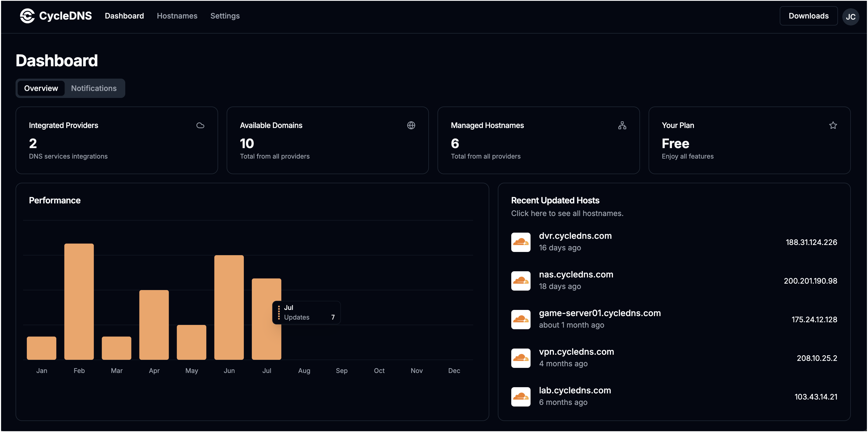Screen dimensions: 868x432
Task: Open the Hostnames page from navigation
Action: tap(177, 16)
